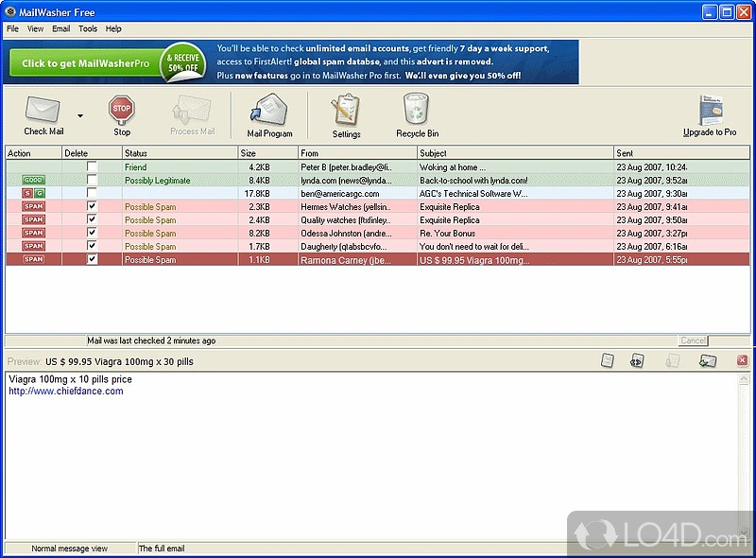
Task: Open the Recycle Bin
Action: (x=417, y=112)
